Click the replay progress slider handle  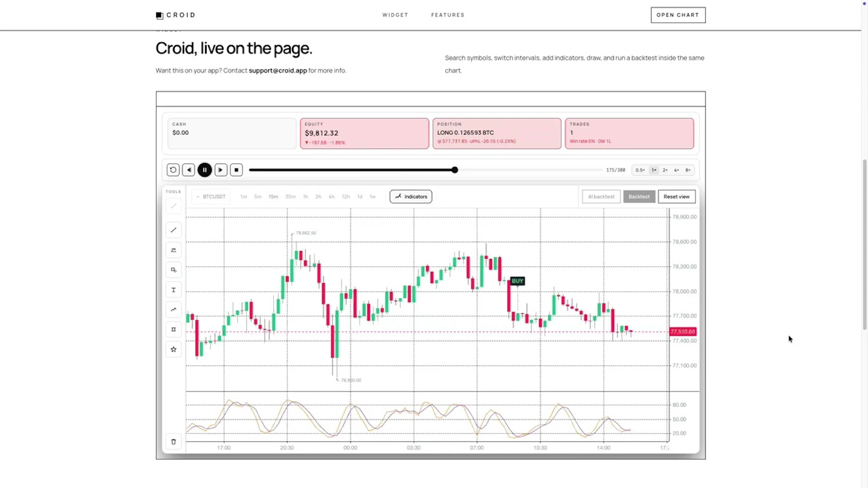[455, 170]
